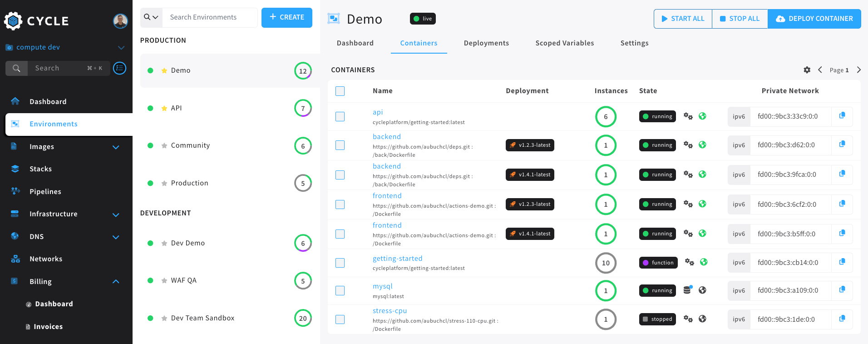The width and height of the screenshot is (868, 344).
Task: Open the Scoped Variables tab
Action: click(565, 43)
